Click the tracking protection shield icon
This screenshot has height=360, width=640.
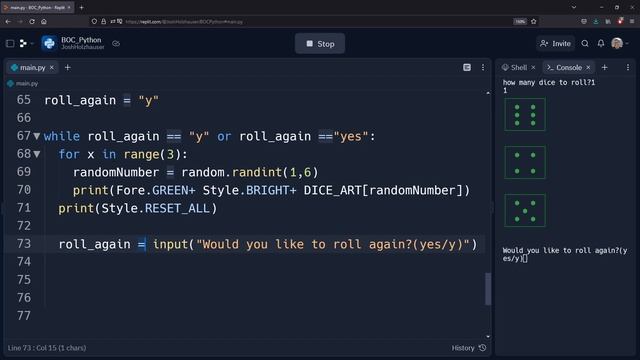coord(94,22)
